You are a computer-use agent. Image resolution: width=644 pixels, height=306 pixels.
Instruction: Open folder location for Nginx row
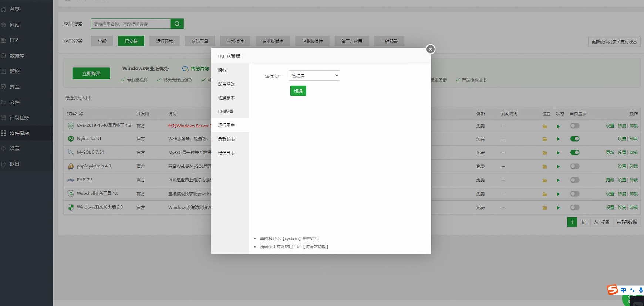[545, 139]
